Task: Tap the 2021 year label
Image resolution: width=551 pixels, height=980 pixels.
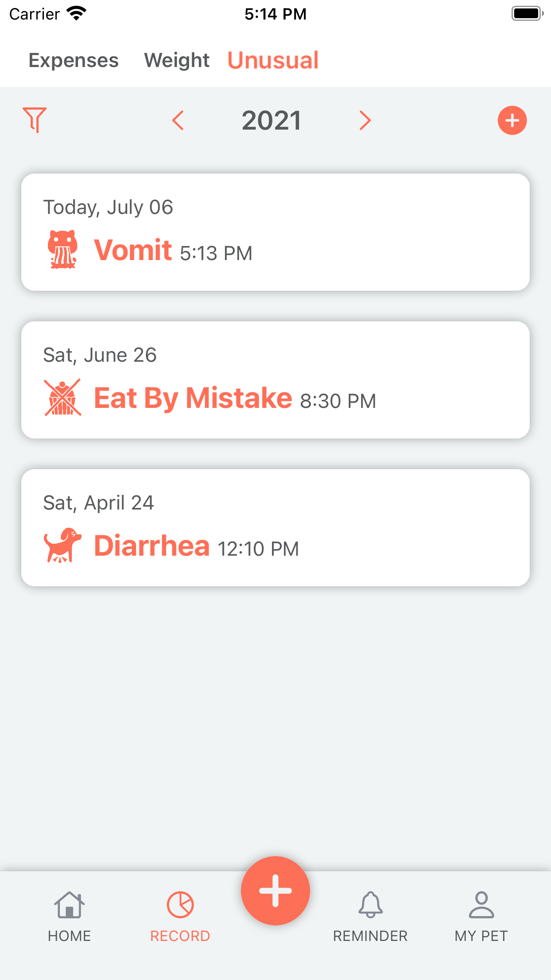Action: pos(272,120)
